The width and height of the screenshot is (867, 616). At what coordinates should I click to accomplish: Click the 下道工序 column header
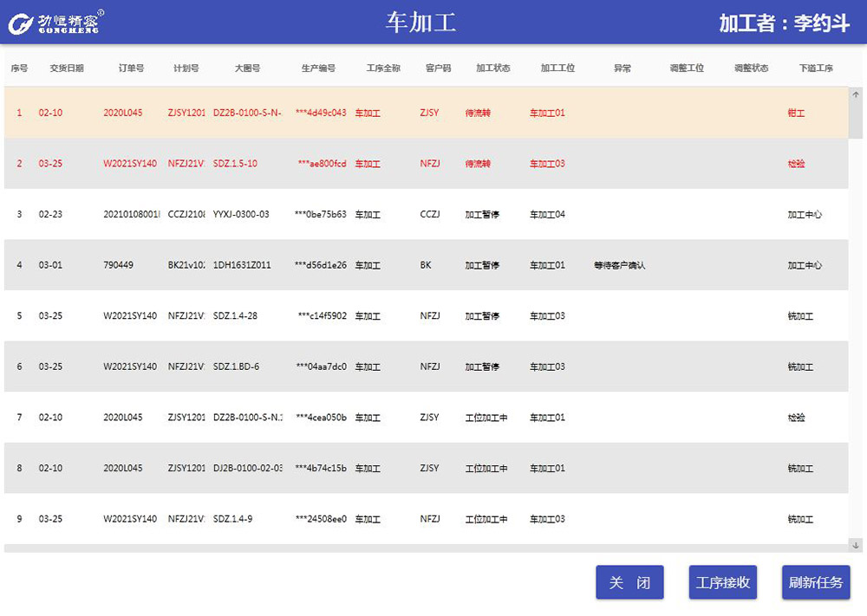[x=816, y=68]
